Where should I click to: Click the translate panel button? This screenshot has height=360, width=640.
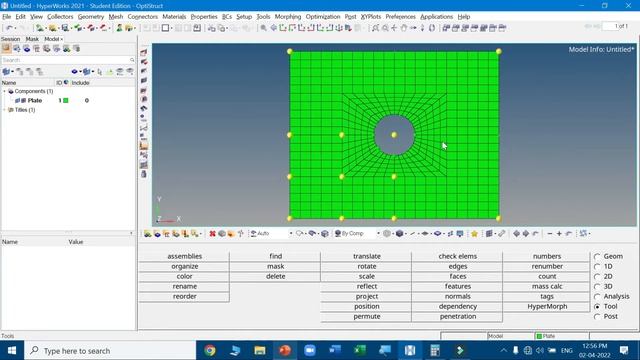click(x=367, y=256)
